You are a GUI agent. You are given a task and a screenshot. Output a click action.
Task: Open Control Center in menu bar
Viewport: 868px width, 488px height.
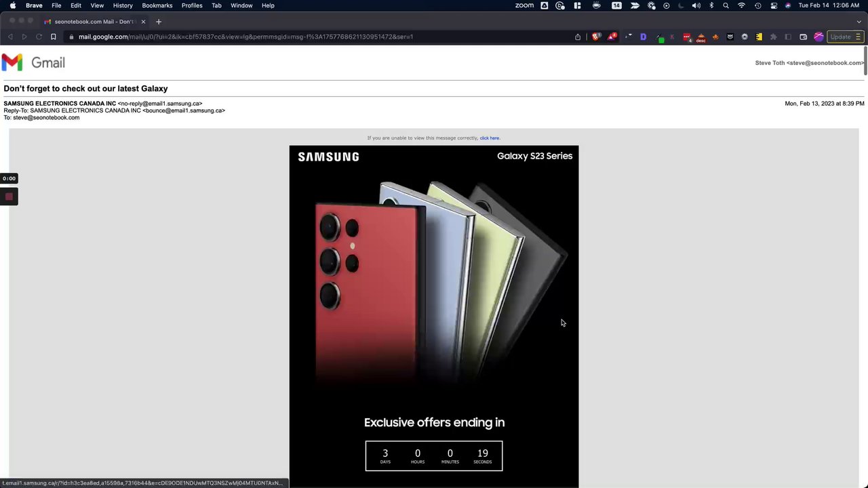774,5
